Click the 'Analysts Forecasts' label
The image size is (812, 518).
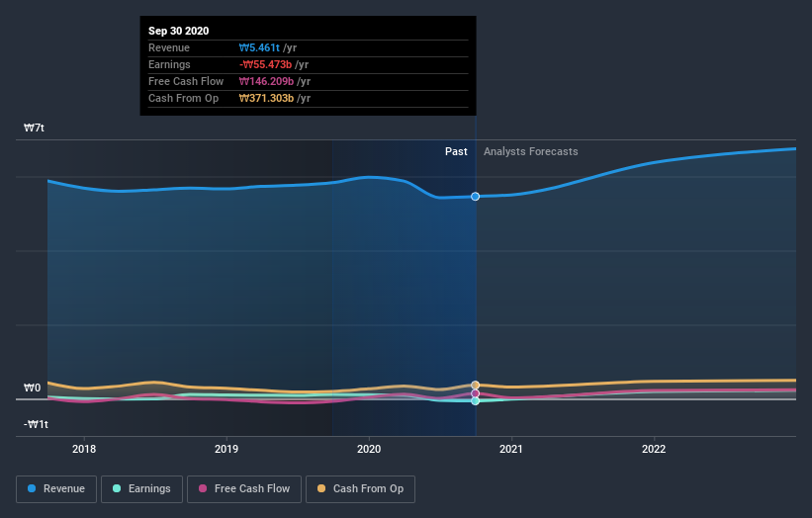(x=531, y=151)
